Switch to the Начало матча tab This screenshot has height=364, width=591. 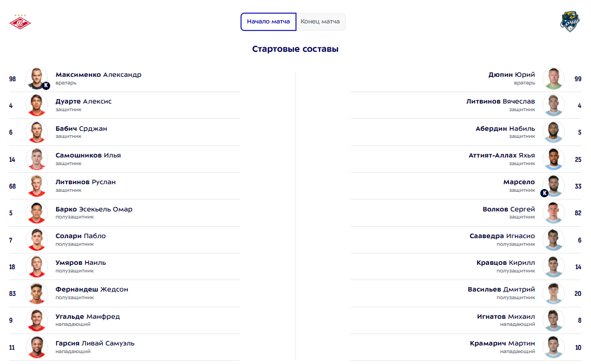268,22
